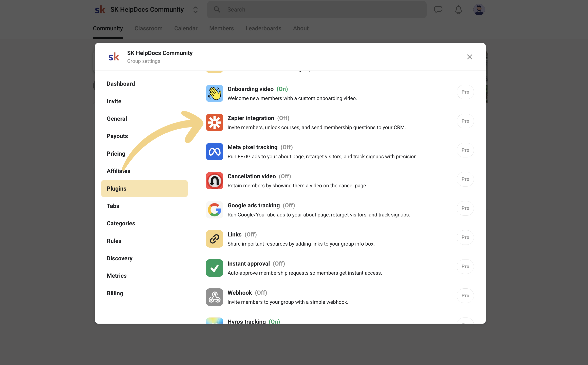Click the Zapier integration plugin icon
The width and height of the screenshot is (588, 365).
tap(214, 122)
